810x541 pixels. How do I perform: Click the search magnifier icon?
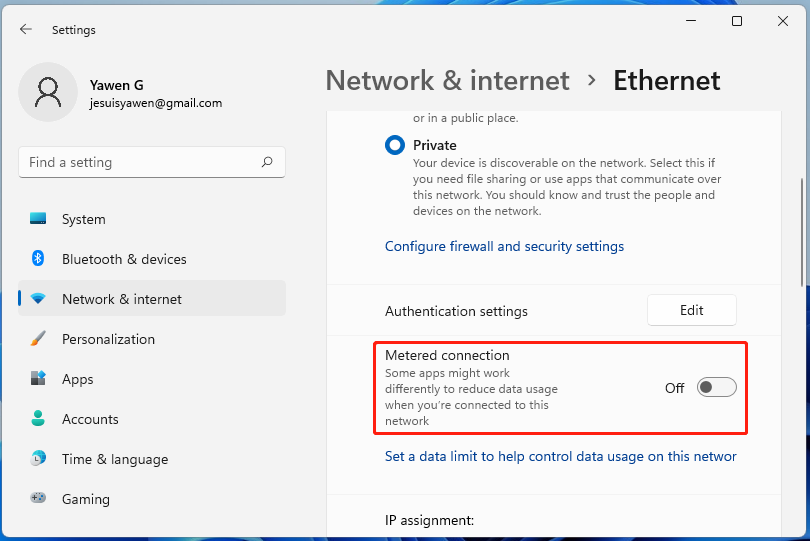(x=267, y=162)
